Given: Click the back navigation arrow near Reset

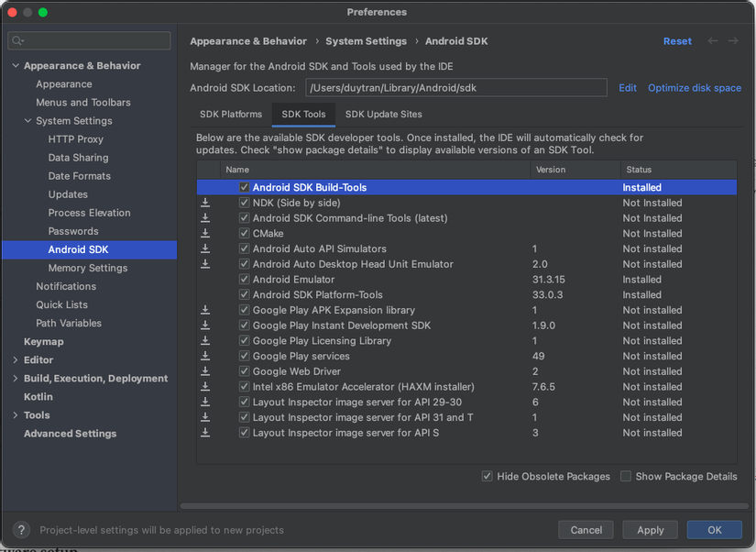Looking at the screenshot, I should (x=712, y=41).
